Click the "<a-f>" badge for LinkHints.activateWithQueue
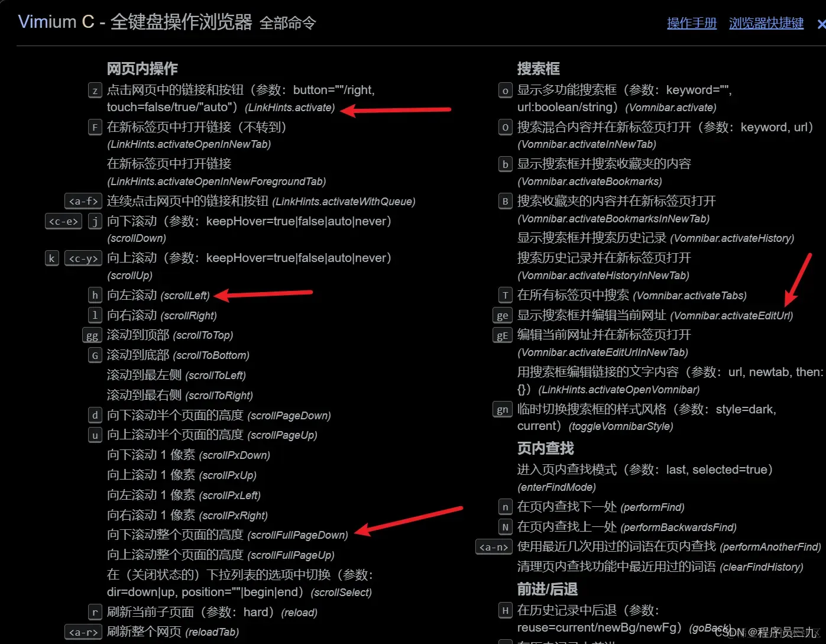 tap(83, 201)
